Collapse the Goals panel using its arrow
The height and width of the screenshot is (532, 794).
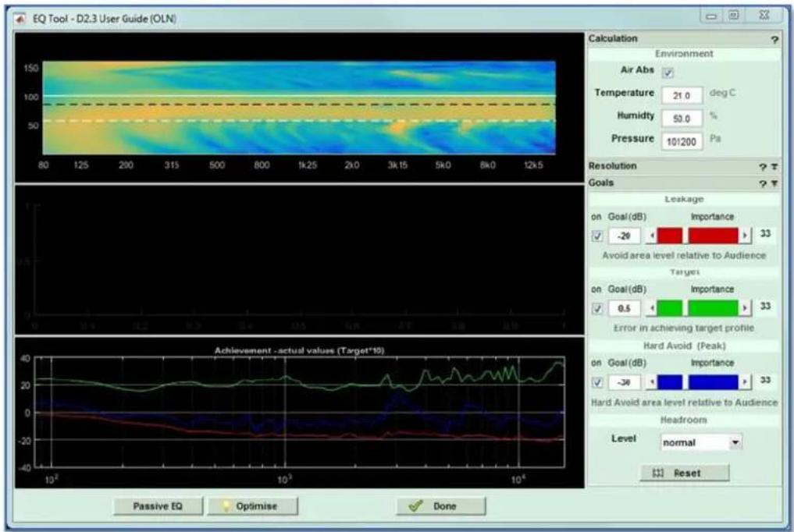tap(774, 184)
